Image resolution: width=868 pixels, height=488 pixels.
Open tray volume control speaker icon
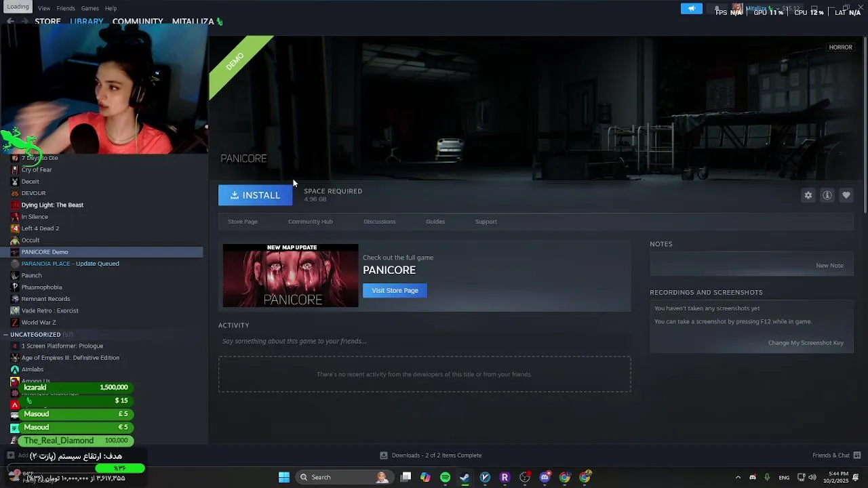point(812,477)
